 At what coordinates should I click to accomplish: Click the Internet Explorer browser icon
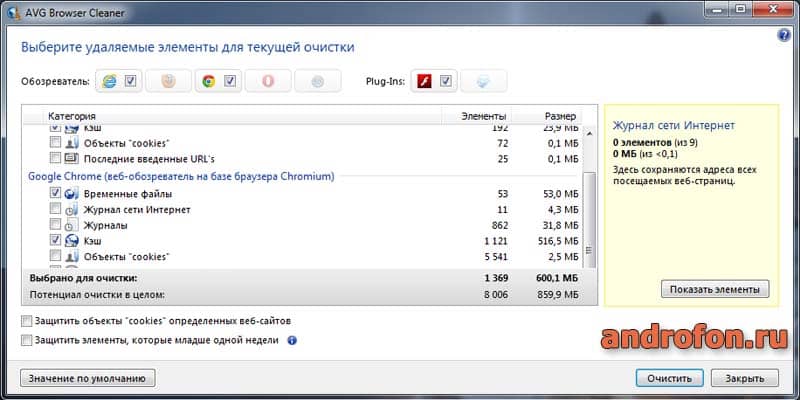[109, 81]
